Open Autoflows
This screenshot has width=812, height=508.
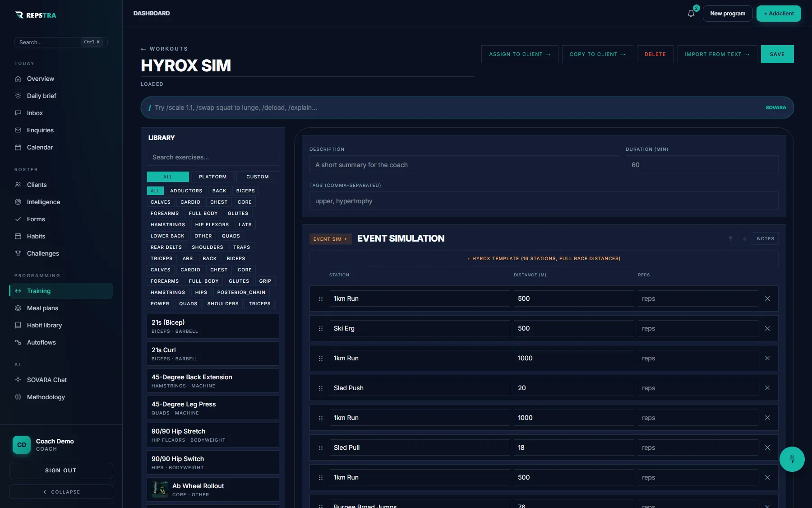[61, 342]
